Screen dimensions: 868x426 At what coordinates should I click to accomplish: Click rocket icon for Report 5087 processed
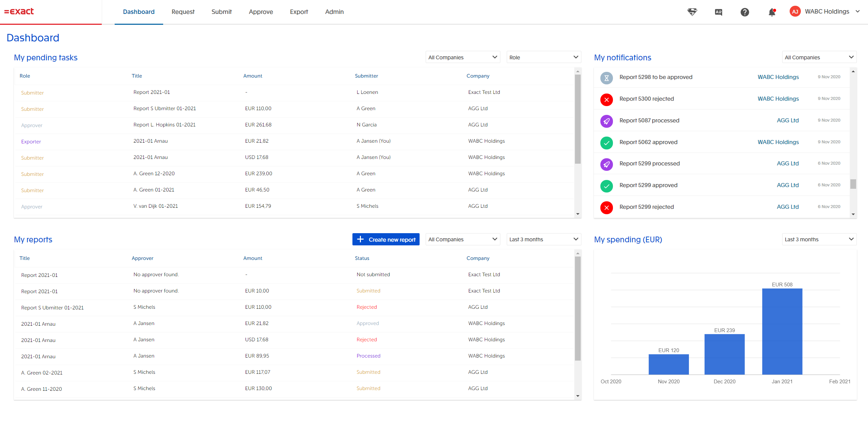(x=606, y=121)
